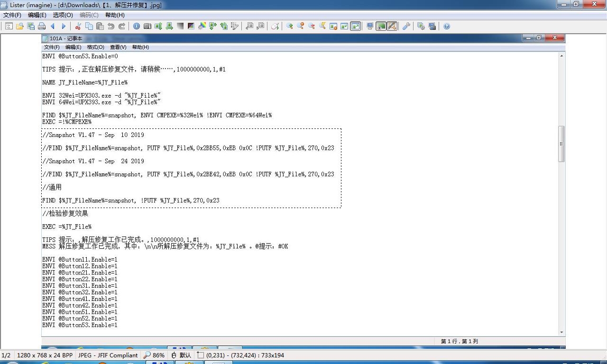Image resolution: width=607 pixels, height=364 pixels.
Task: Open the 帮助(H) menu in Lister
Action: click(115, 15)
